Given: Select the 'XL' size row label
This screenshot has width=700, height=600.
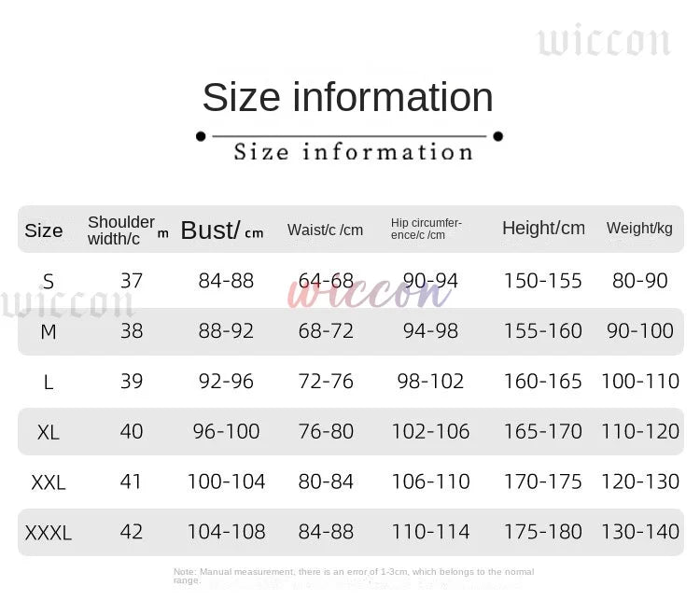Looking at the screenshot, I should coord(49,432).
